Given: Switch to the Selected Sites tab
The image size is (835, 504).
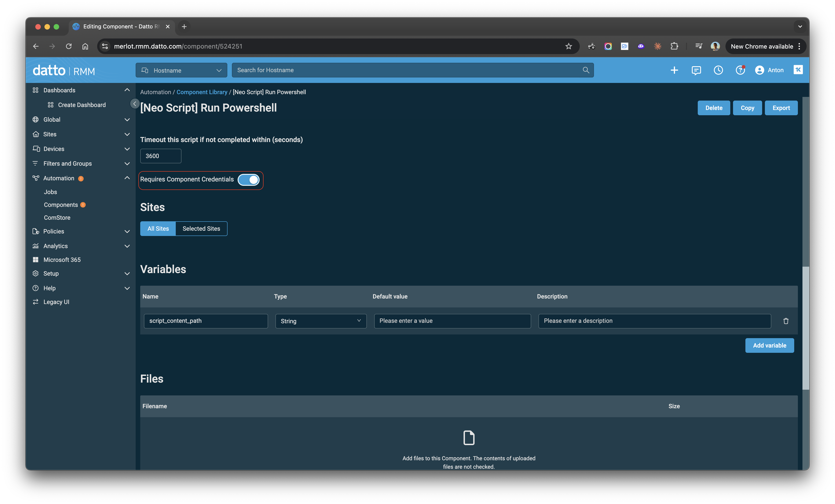Looking at the screenshot, I should click(x=201, y=228).
